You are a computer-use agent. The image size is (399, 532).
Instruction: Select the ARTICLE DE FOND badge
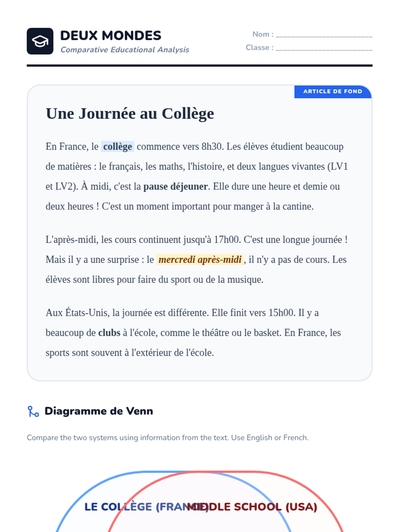tap(333, 91)
